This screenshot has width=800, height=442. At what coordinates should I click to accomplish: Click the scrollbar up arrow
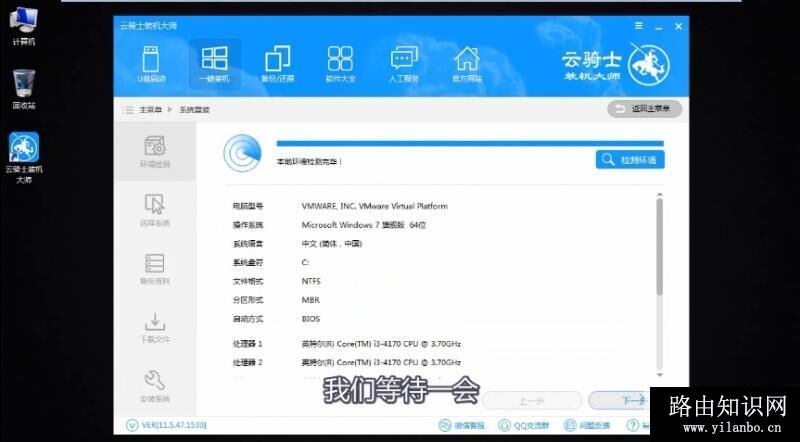[x=660, y=195]
